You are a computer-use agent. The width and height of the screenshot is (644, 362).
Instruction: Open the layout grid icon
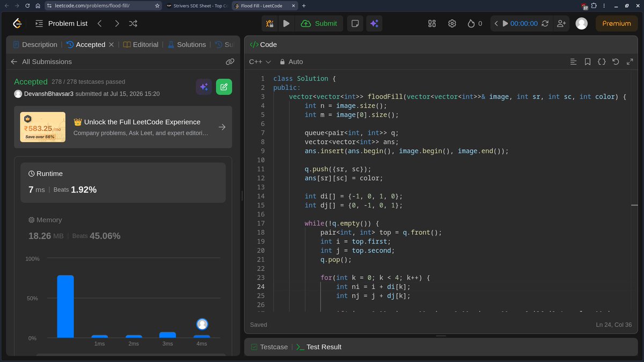tap(432, 24)
